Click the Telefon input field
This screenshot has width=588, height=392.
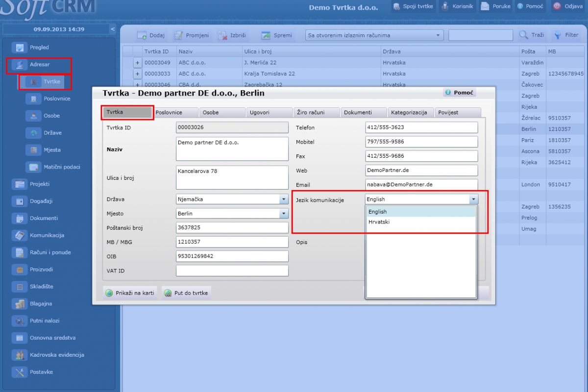[421, 127]
